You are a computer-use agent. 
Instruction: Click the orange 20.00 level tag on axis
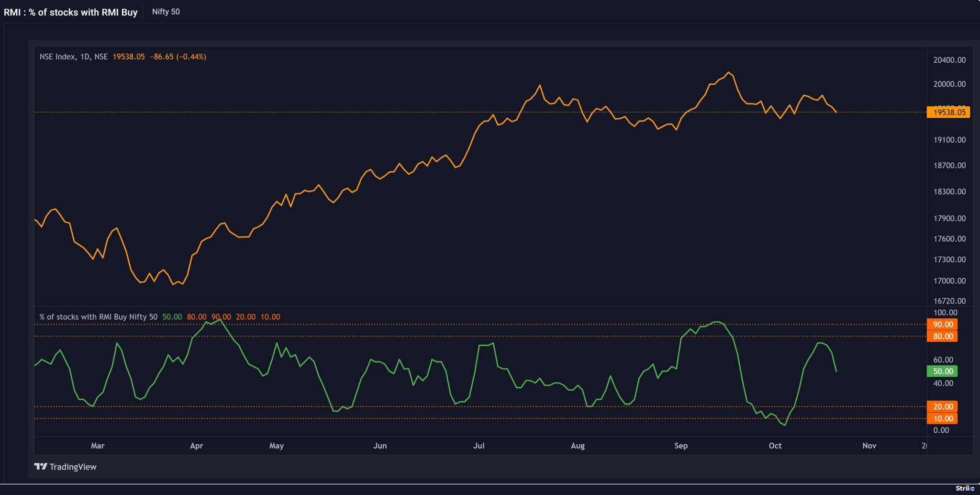click(943, 407)
